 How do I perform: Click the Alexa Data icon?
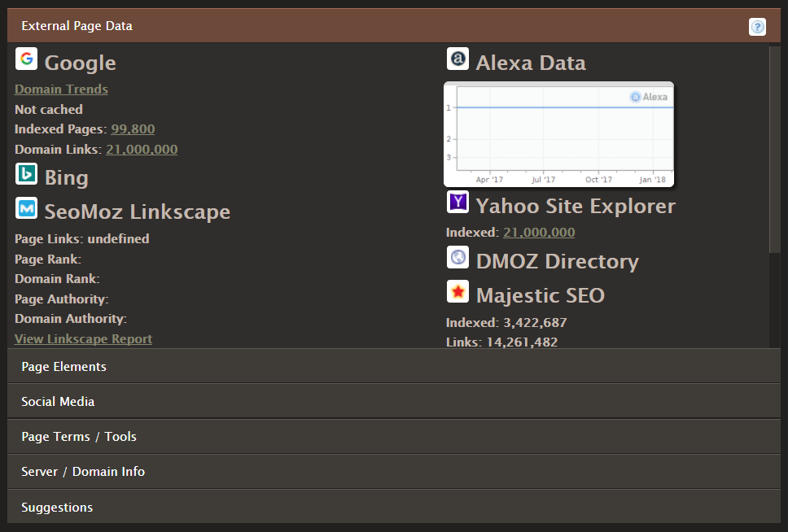pos(457,59)
